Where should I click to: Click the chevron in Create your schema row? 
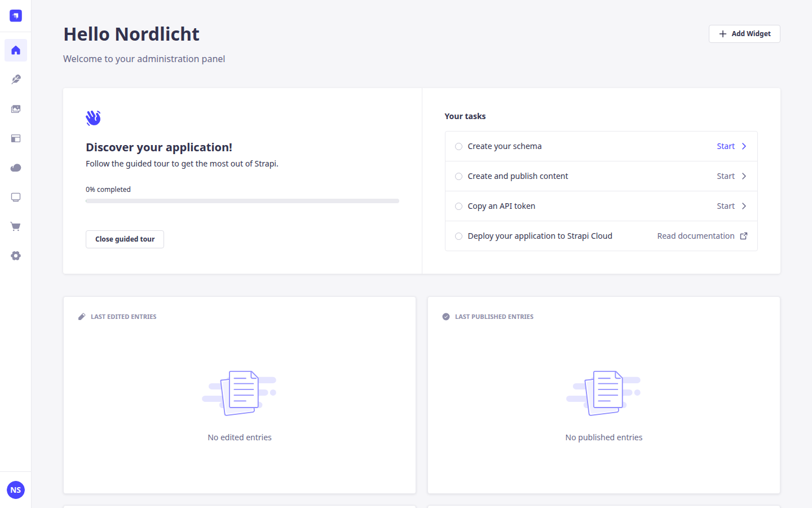[x=744, y=146]
